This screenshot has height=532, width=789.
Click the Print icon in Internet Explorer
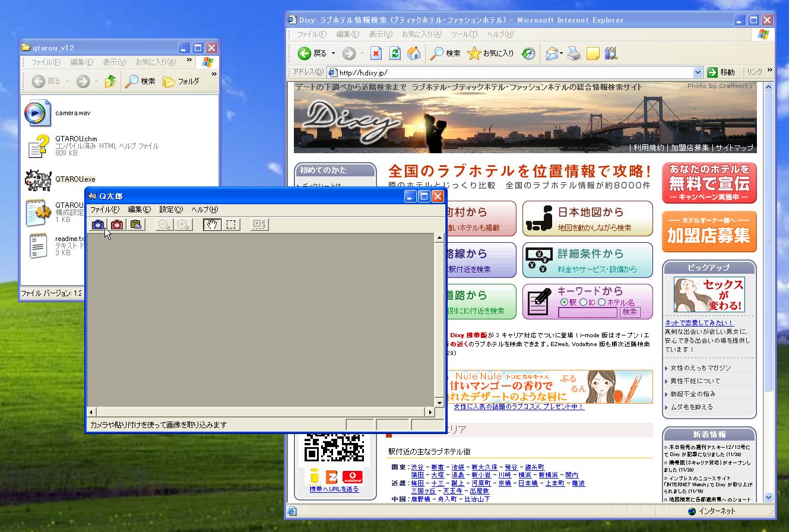(x=573, y=53)
